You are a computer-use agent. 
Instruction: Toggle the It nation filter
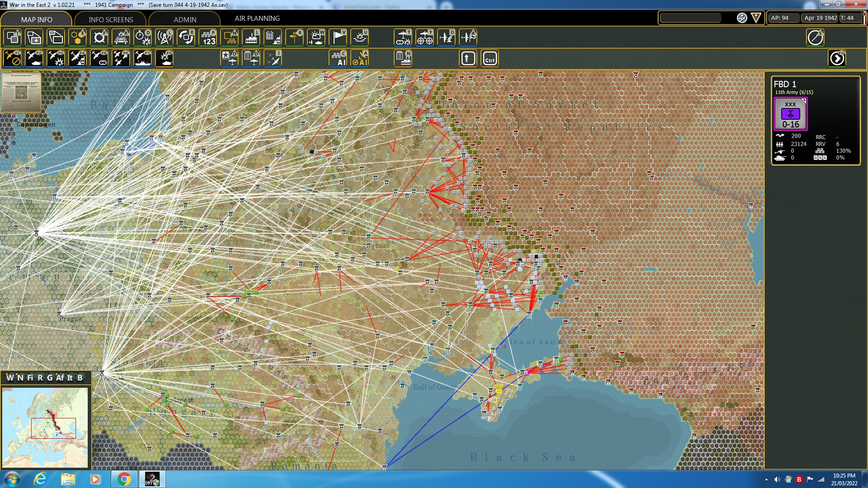pyautogui.click(x=70, y=378)
